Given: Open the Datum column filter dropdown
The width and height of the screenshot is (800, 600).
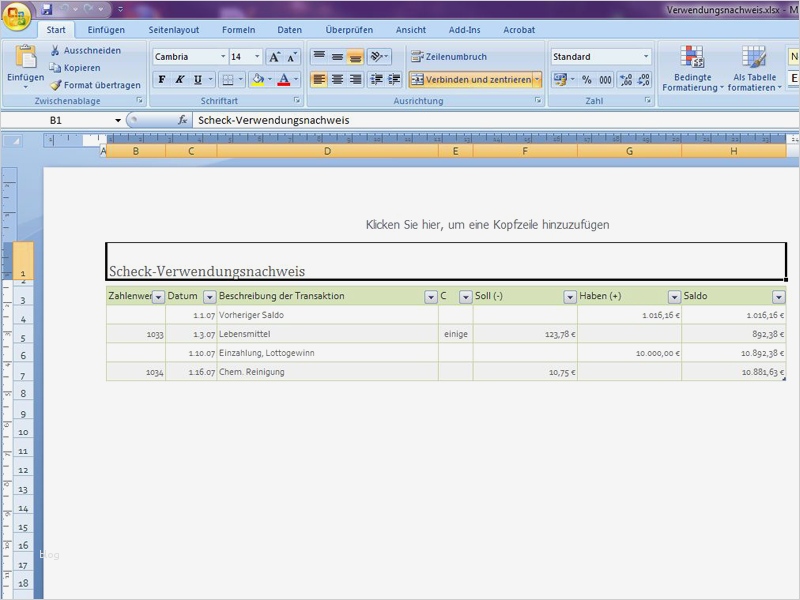Looking at the screenshot, I should point(209,297).
